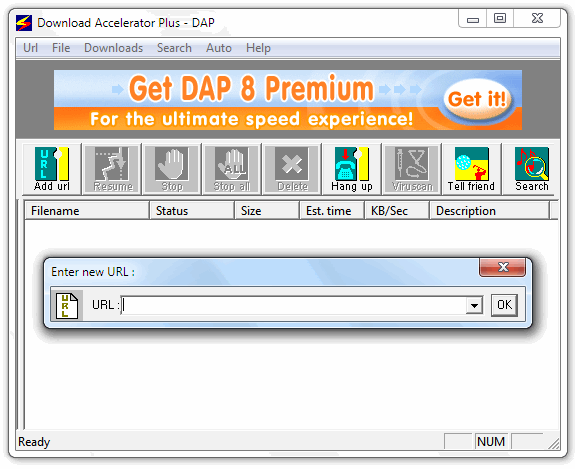
Task: Click the Ready status bar text
Action: pos(34,442)
